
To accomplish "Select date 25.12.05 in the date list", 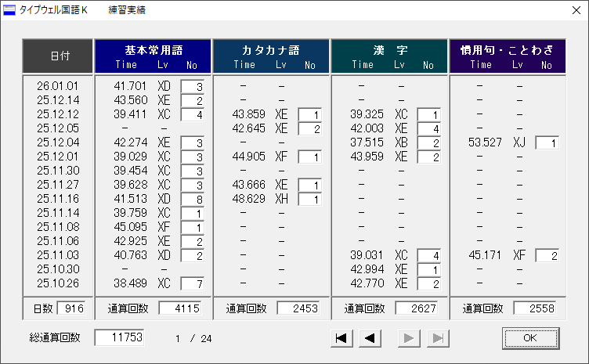I will coord(58,128).
